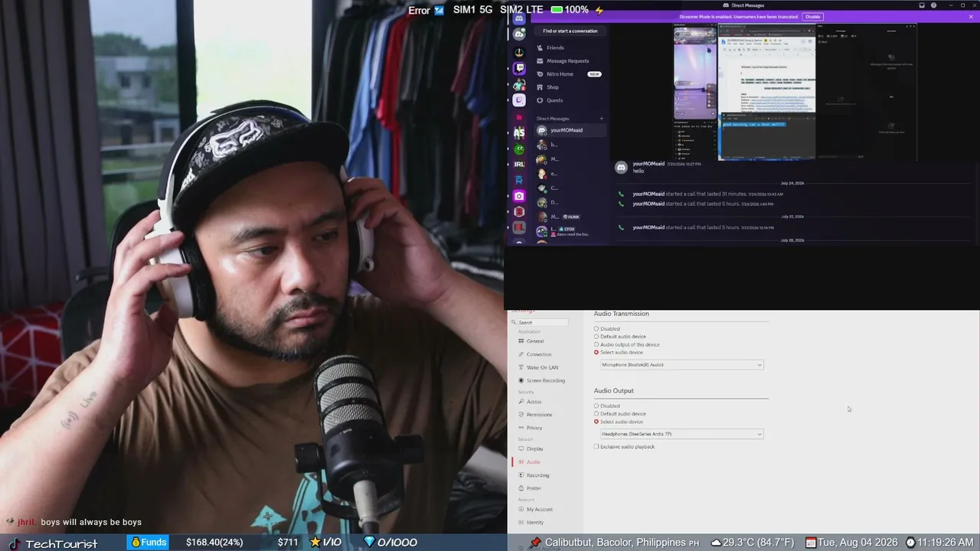Click the General settings icon
This screenshot has width=980, height=551.
coord(521,341)
